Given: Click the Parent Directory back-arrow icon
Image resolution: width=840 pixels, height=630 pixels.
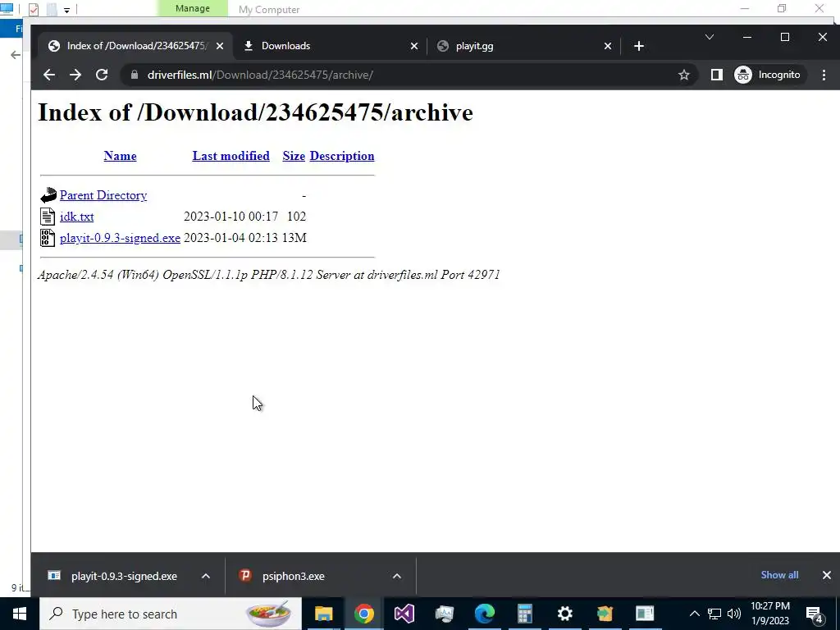Looking at the screenshot, I should 48,195.
